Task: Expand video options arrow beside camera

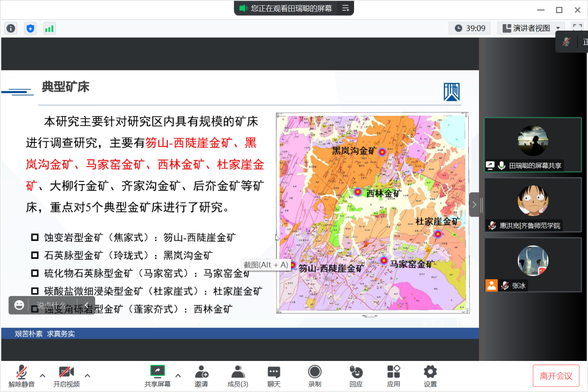Action: click(87, 375)
